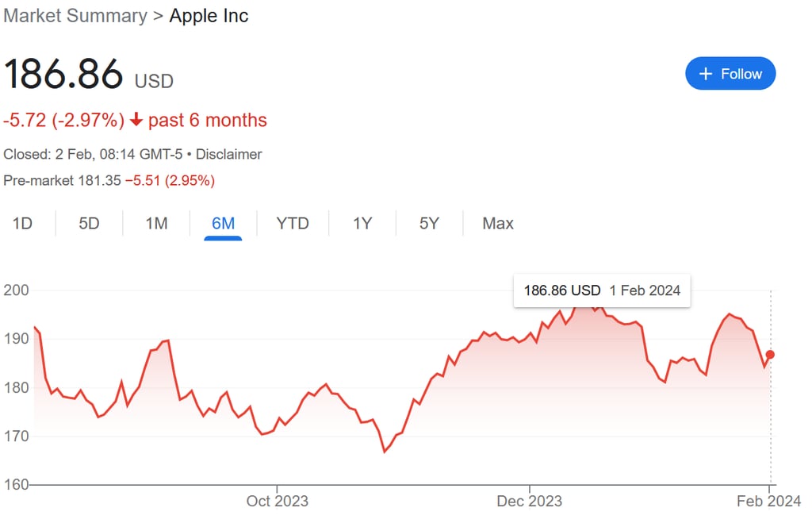Follow Apple Inc stock
The width and height of the screenshot is (812, 523).
coord(730,73)
